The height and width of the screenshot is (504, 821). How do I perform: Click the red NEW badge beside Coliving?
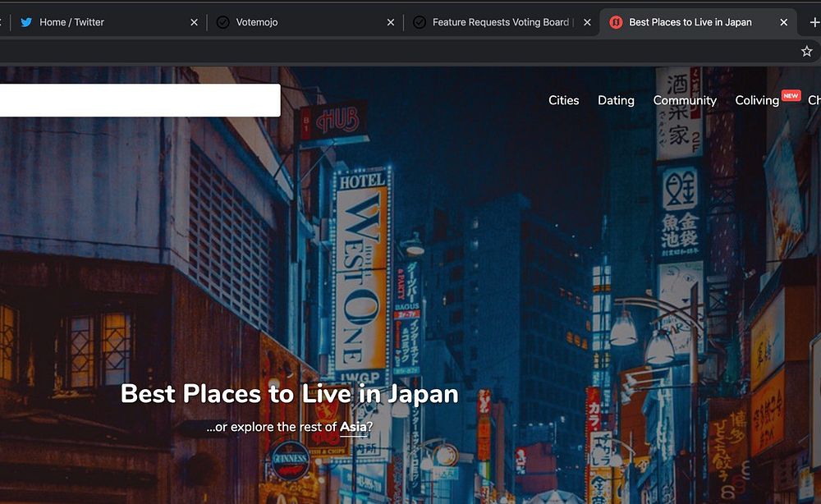tap(791, 96)
